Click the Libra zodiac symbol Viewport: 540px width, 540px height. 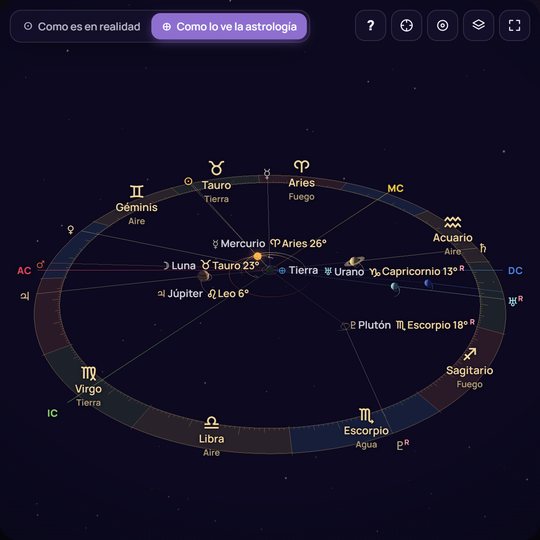[211, 423]
